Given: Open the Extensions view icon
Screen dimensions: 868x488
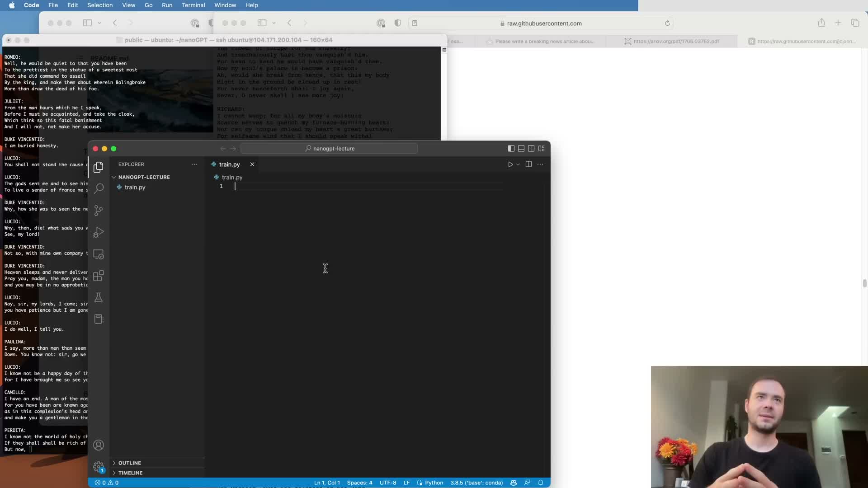Looking at the screenshot, I should [99, 276].
